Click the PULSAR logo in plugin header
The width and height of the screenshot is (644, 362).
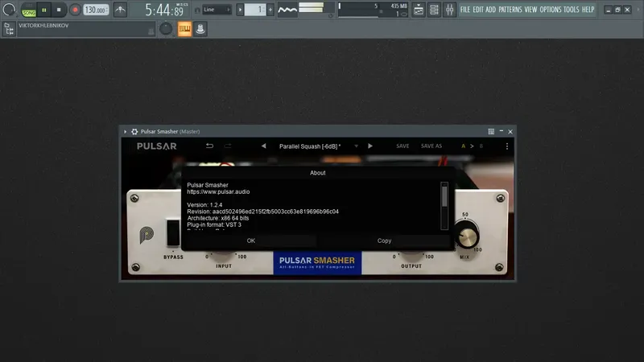coord(157,146)
